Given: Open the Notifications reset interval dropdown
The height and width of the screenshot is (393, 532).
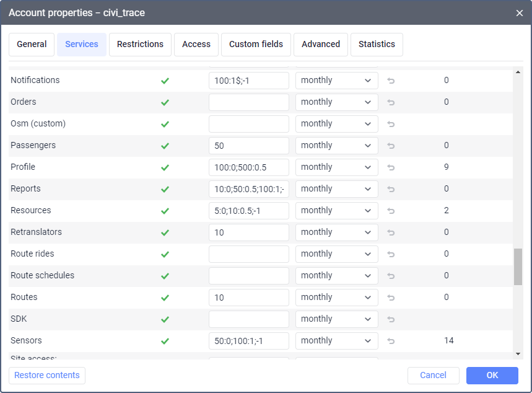Looking at the screenshot, I should pyautogui.click(x=336, y=81).
